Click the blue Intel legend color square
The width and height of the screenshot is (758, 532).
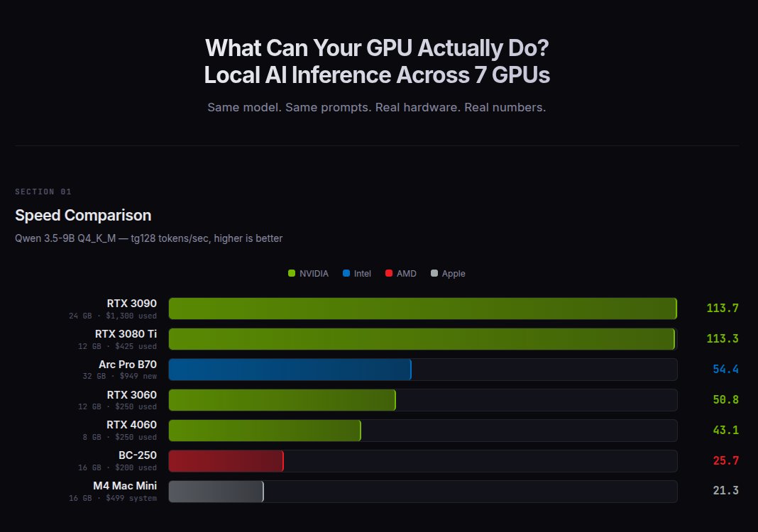346,274
